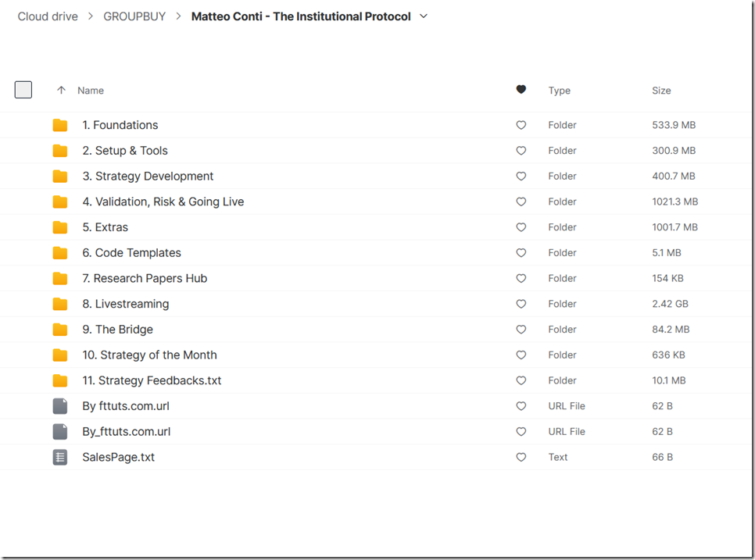Image resolution: width=755 pixels, height=560 pixels.
Task: Favorite the 7. Research Papers Hub folder
Action: 521,278
